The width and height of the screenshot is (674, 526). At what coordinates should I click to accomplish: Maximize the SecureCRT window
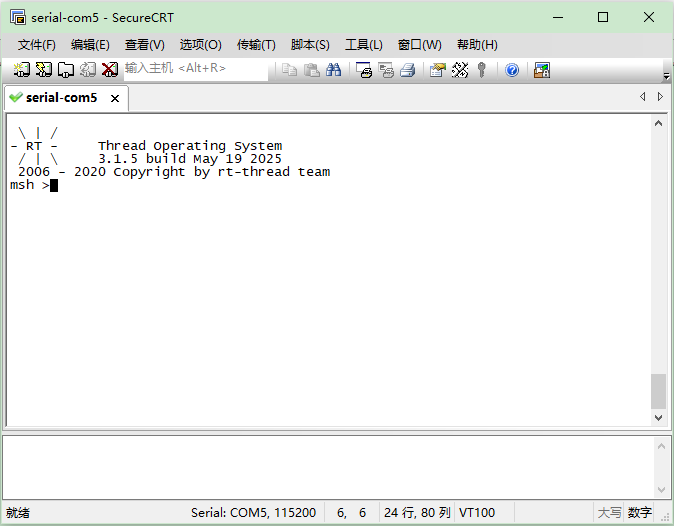pos(603,17)
